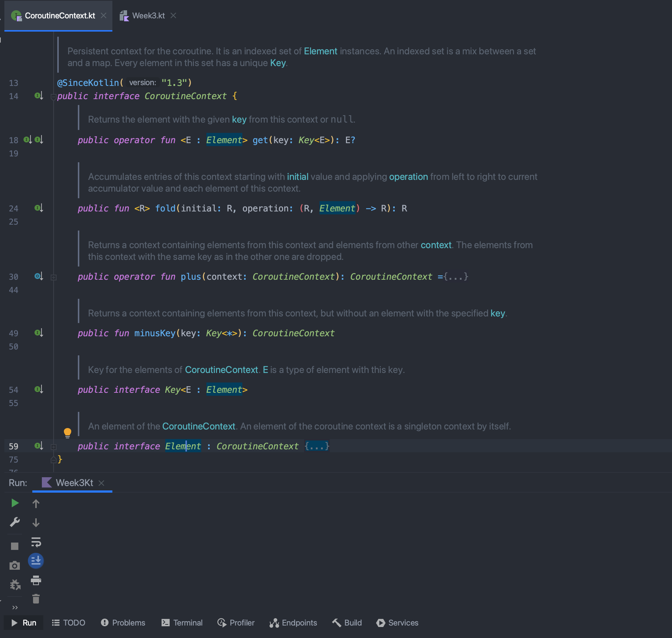Follow the initial link in fold documentation
This screenshot has height=638, width=672.
297,177
